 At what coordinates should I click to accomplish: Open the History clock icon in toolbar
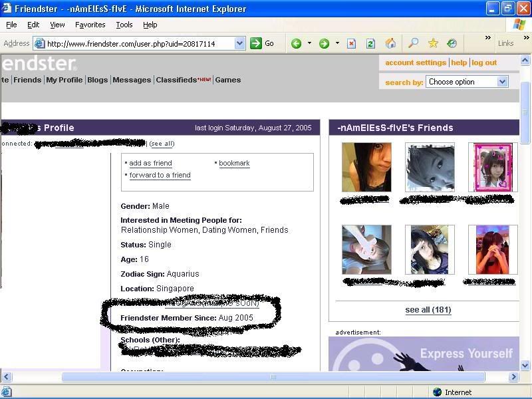(452, 43)
